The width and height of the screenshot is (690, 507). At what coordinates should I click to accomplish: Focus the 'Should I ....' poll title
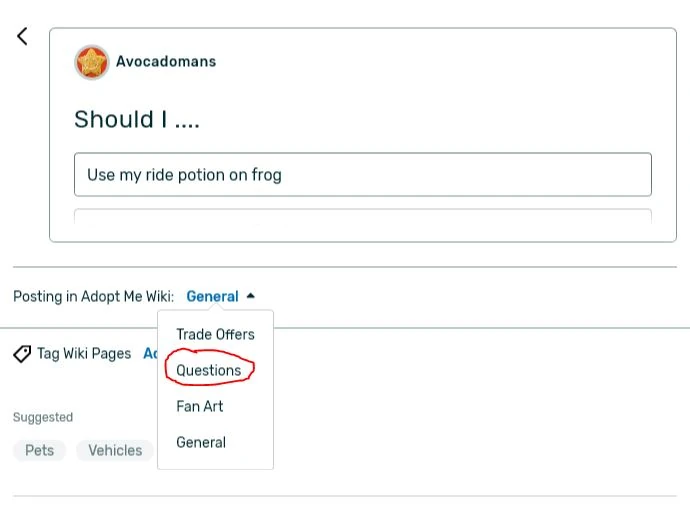coord(137,120)
